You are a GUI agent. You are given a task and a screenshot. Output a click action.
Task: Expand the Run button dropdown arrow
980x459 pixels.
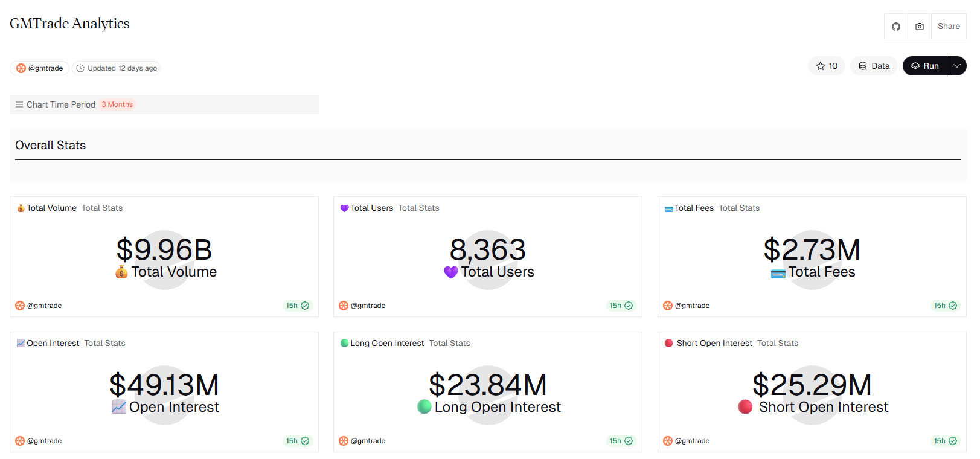pyautogui.click(x=957, y=66)
